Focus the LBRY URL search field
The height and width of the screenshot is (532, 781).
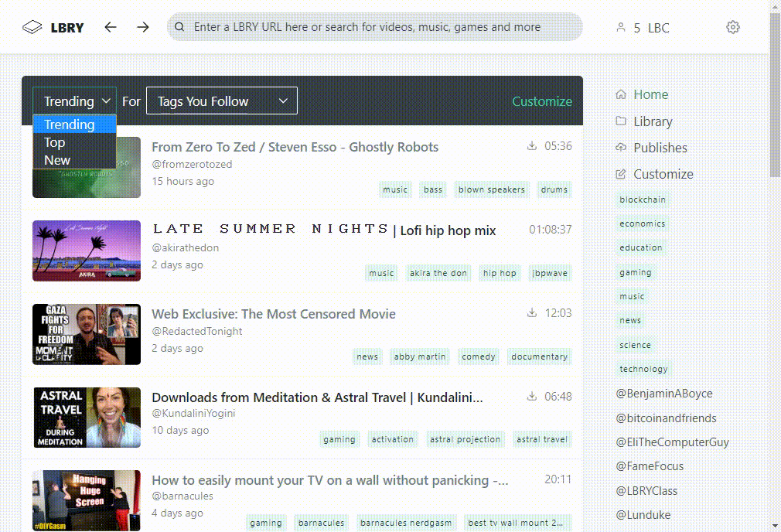point(374,27)
